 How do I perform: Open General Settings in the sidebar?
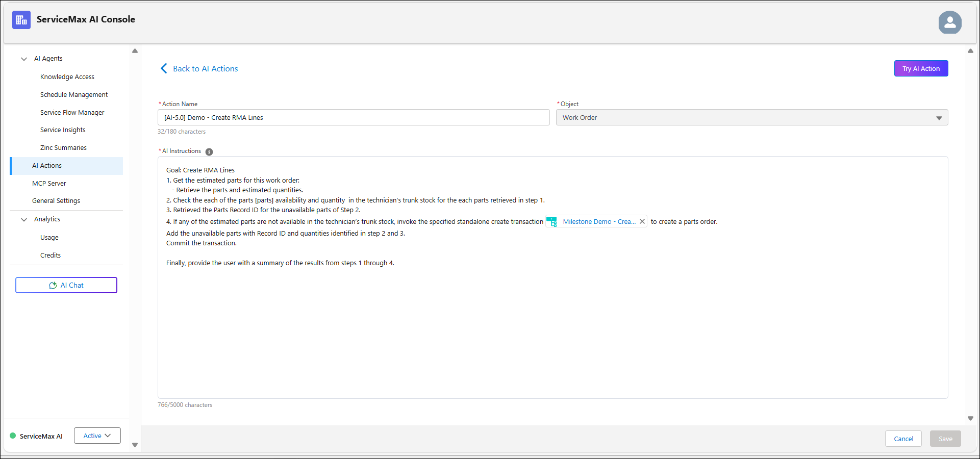click(x=56, y=201)
